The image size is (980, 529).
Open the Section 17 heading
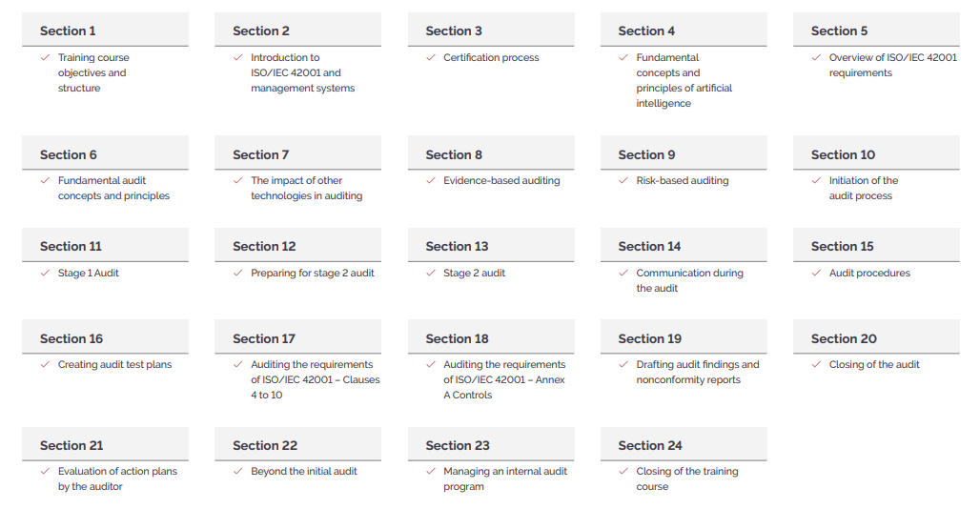click(x=297, y=337)
